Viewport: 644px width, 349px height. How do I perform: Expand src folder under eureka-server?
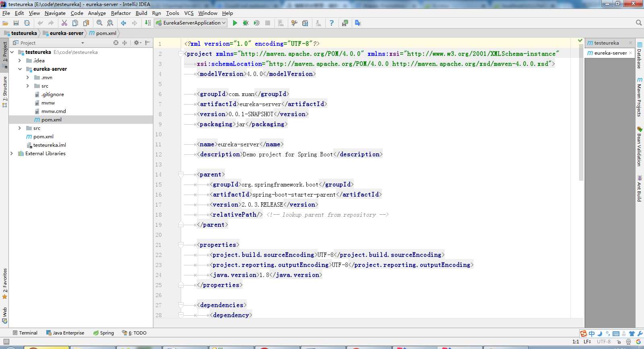[27, 86]
